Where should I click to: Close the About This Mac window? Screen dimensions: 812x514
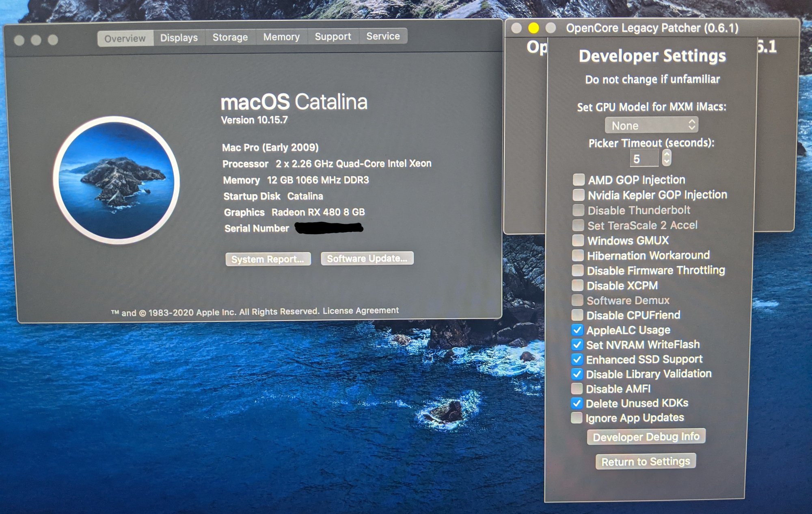tap(19, 40)
